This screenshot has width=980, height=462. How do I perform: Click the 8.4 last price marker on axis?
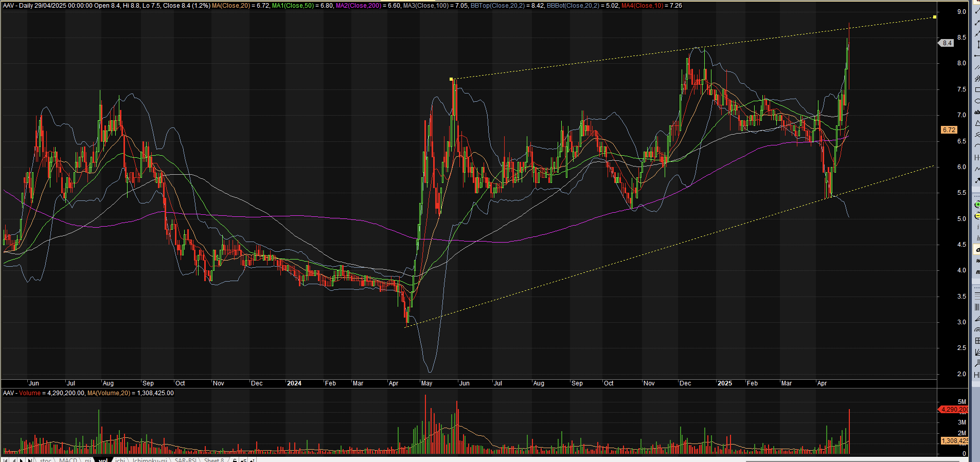(x=947, y=43)
